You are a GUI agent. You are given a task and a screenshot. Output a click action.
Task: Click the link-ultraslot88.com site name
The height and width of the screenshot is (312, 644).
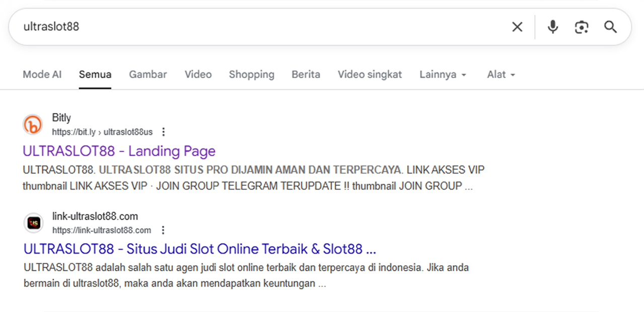(95, 216)
